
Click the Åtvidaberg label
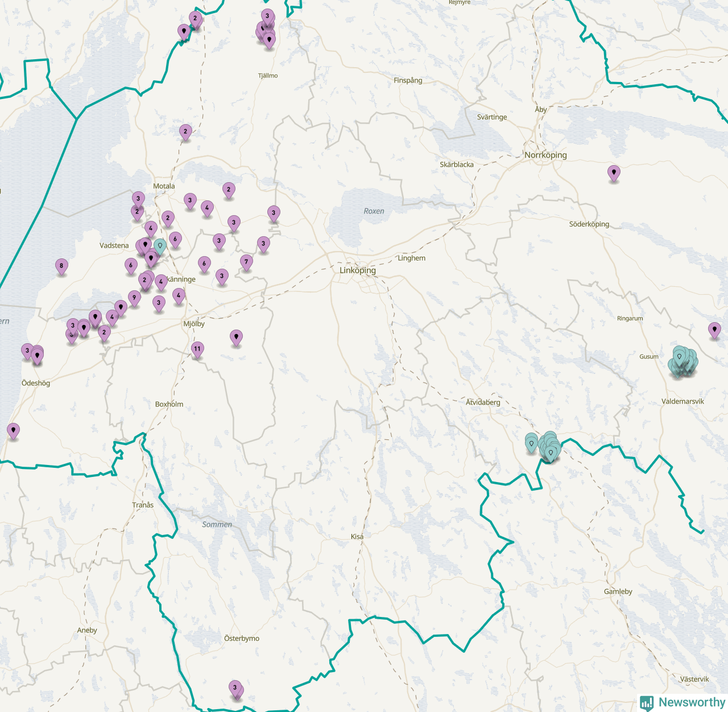(483, 402)
